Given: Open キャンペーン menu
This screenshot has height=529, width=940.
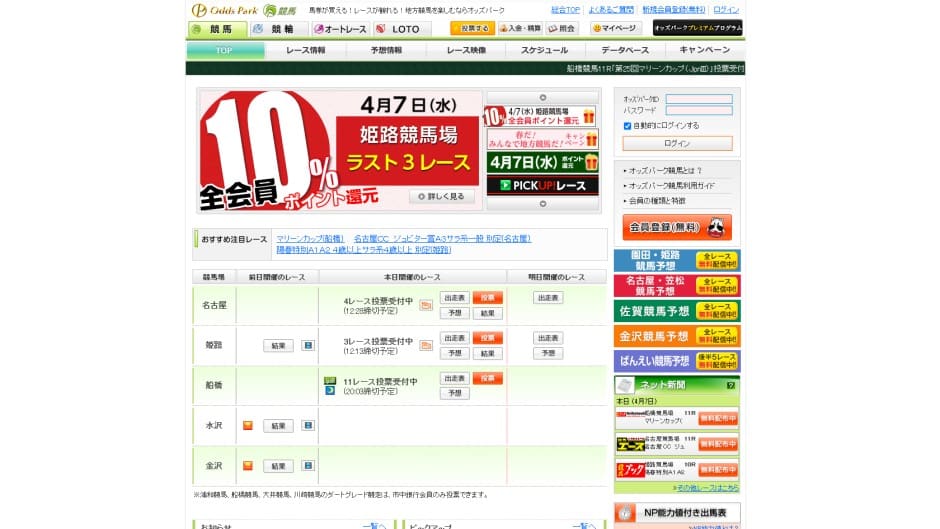Looking at the screenshot, I should (704, 50).
